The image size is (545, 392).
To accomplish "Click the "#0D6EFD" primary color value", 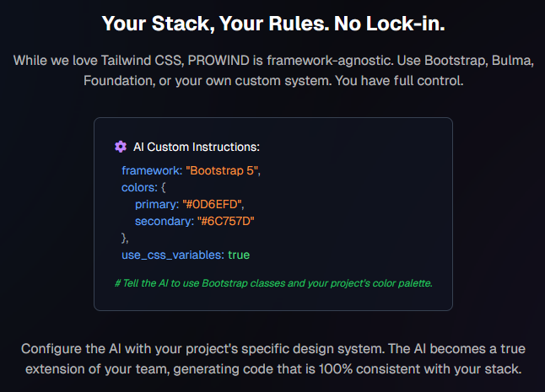I will (x=213, y=204).
